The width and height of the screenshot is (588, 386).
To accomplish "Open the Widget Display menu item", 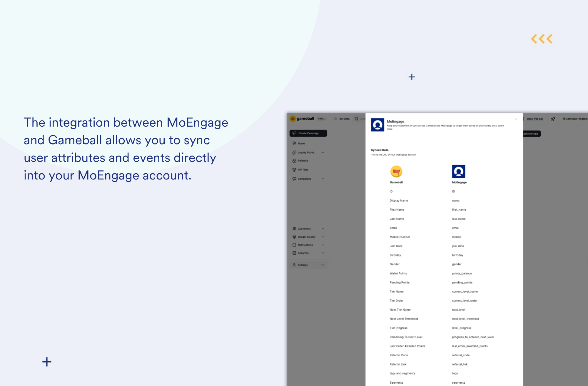I will [307, 237].
